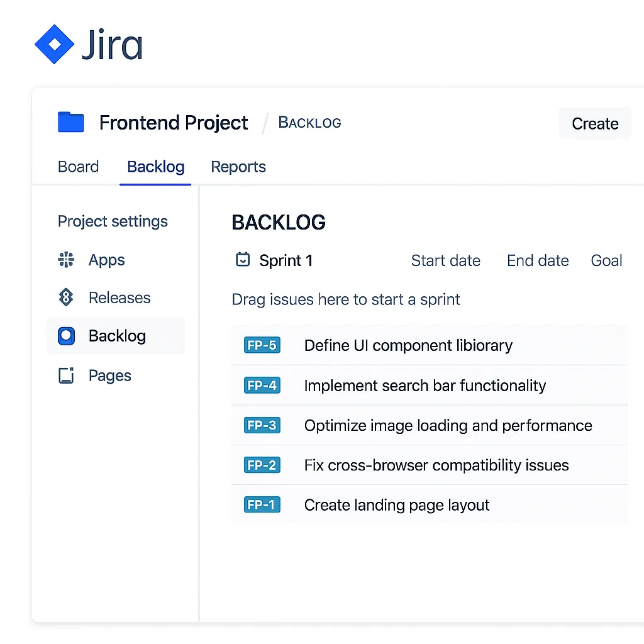Select the Backlog tab

click(156, 167)
